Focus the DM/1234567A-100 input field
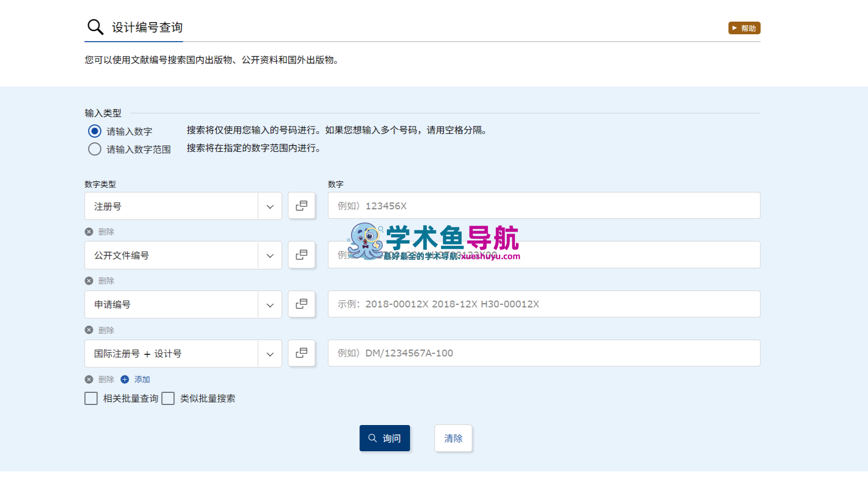Screen dimensions: 868x483 tap(544, 353)
